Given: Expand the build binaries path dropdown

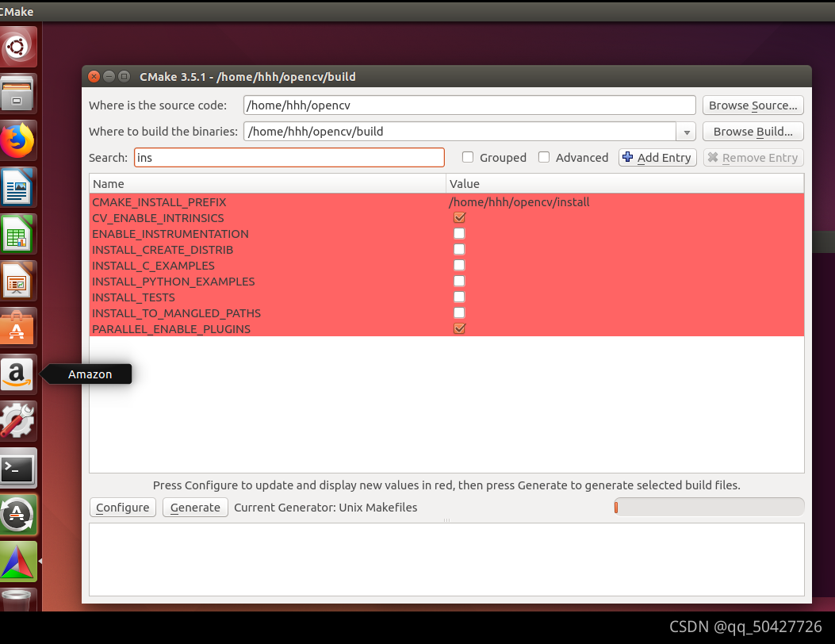Looking at the screenshot, I should point(687,132).
